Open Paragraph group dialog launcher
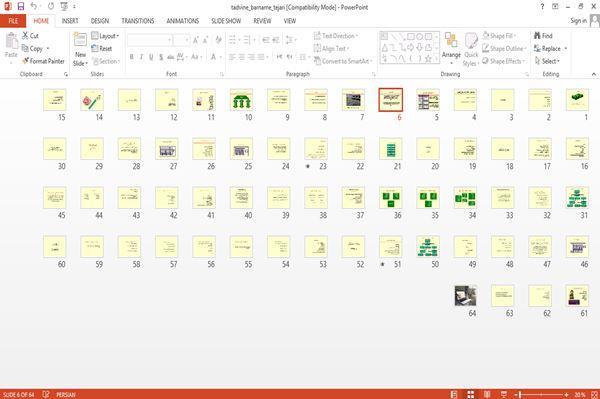Image resolution: width=600 pixels, height=399 pixels. tap(374, 75)
